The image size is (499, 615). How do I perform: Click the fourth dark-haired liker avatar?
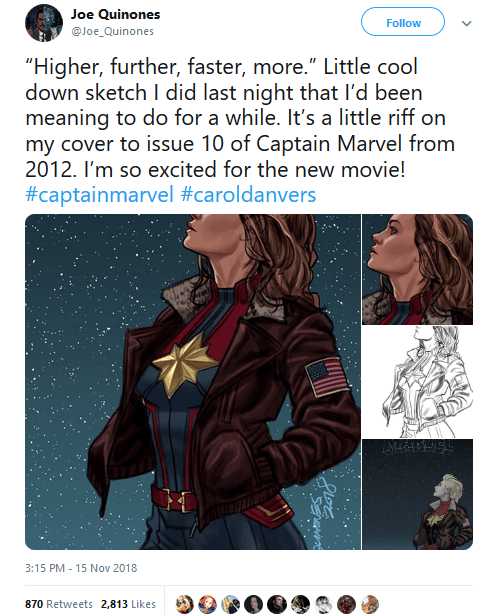(x=253, y=604)
